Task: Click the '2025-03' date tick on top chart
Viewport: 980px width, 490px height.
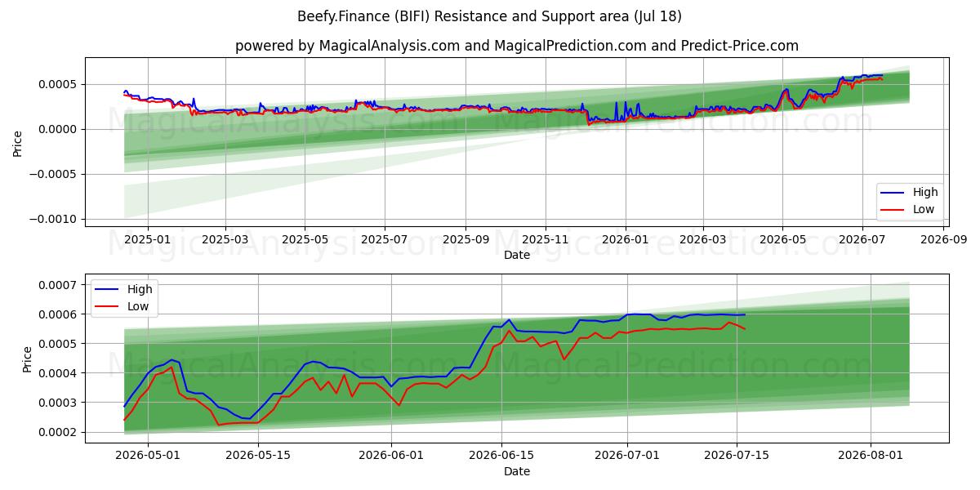Action: (x=225, y=240)
